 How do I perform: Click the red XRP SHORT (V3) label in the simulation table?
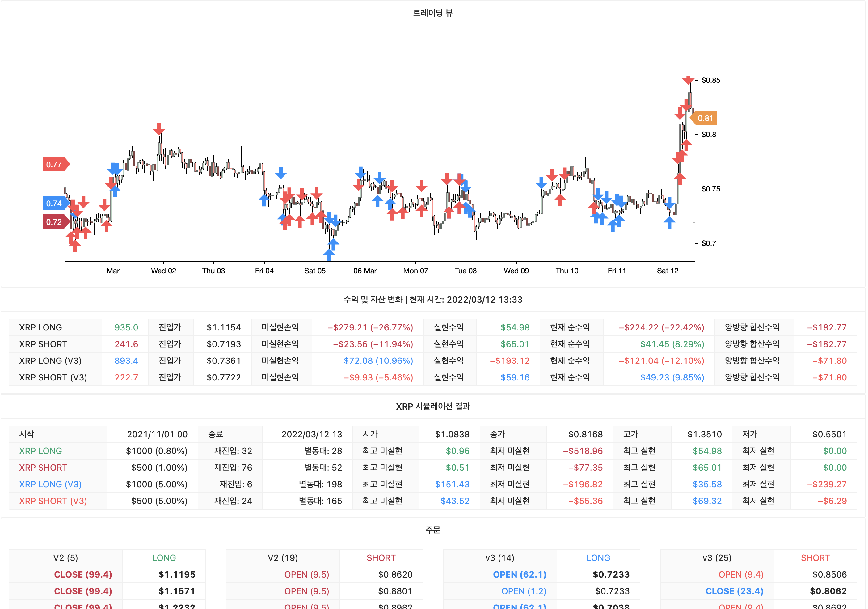pos(53,501)
